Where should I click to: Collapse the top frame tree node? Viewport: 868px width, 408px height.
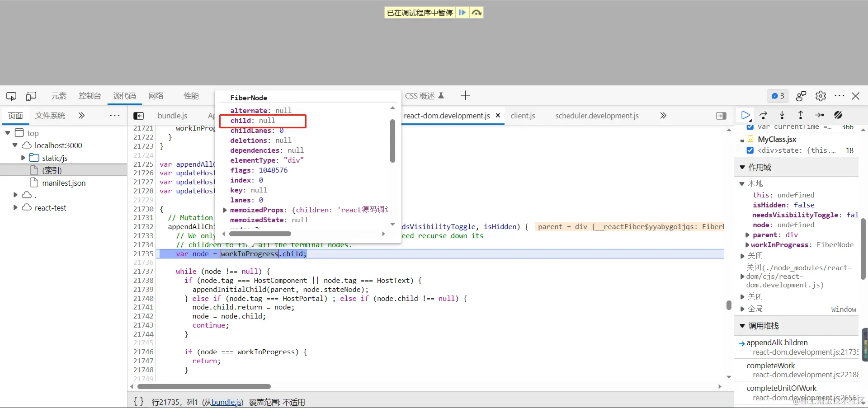point(8,133)
